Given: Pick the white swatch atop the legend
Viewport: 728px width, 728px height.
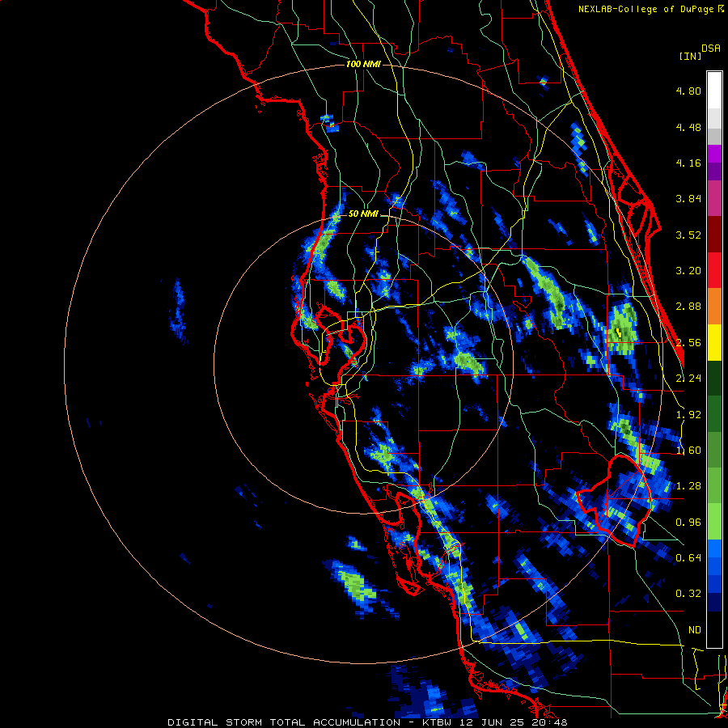Looking at the screenshot, I should point(714,91).
